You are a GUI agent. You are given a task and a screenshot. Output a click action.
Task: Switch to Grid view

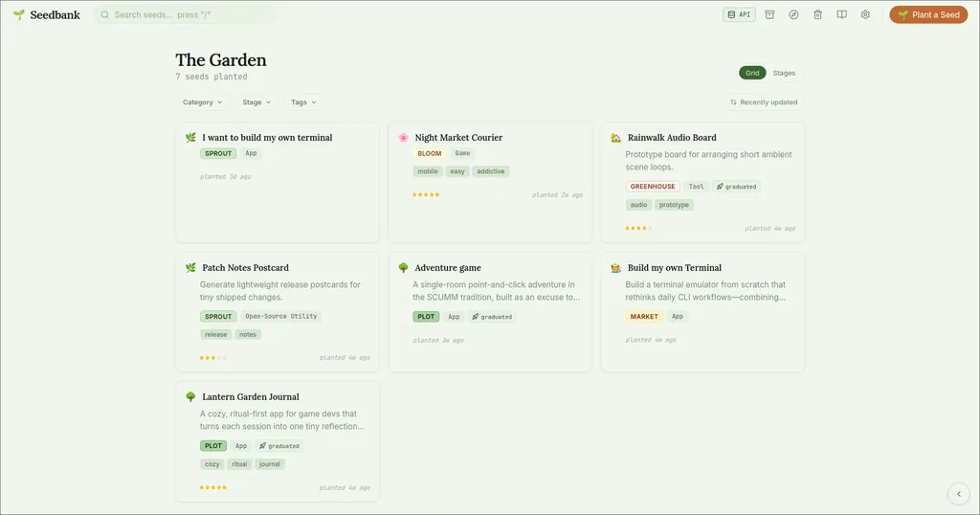[x=752, y=73]
